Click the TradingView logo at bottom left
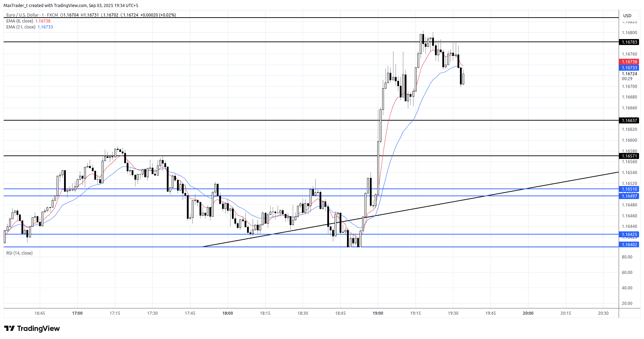Screen dimensions: 644x339 point(32,328)
